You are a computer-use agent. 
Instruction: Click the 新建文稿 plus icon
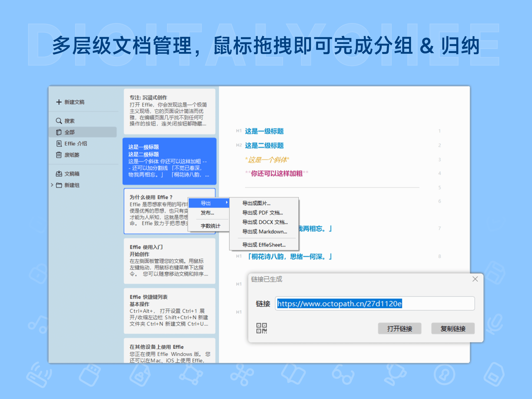point(59,102)
